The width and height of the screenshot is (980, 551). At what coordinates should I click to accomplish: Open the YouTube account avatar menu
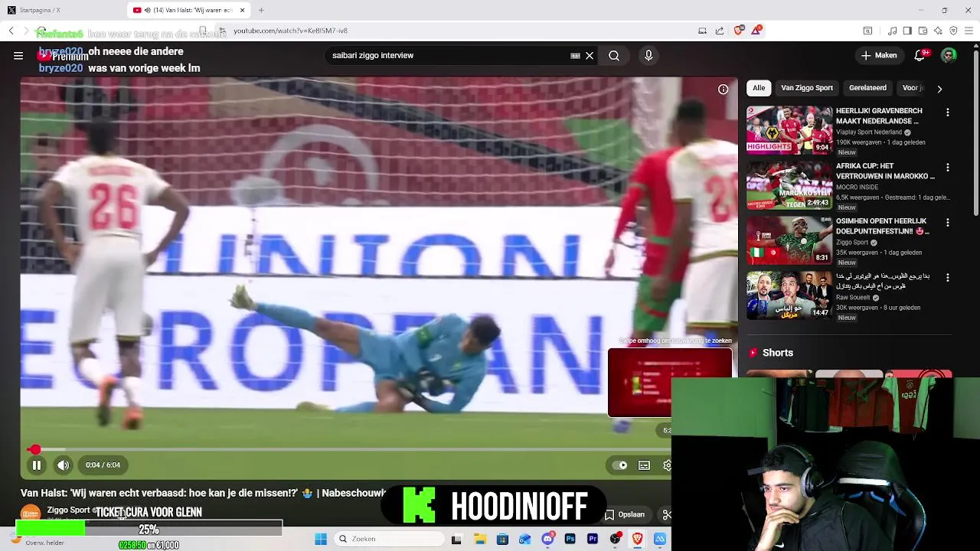pyautogui.click(x=949, y=55)
